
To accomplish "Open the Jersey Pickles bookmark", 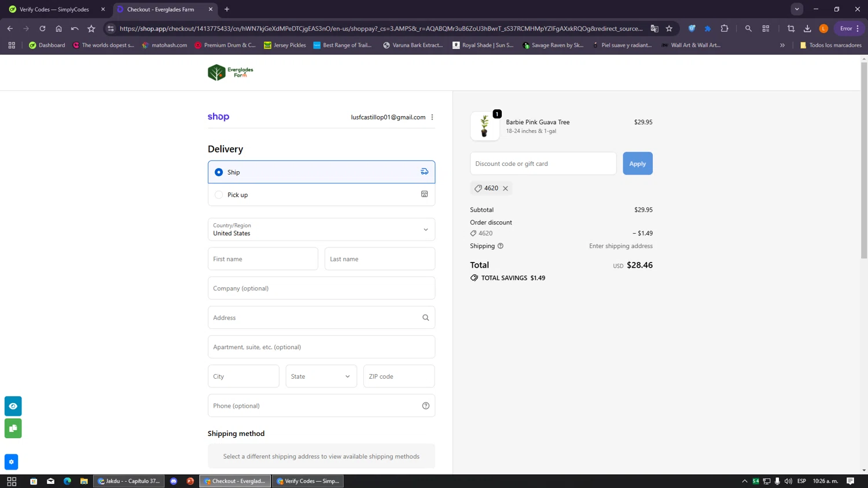I will [x=285, y=45].
